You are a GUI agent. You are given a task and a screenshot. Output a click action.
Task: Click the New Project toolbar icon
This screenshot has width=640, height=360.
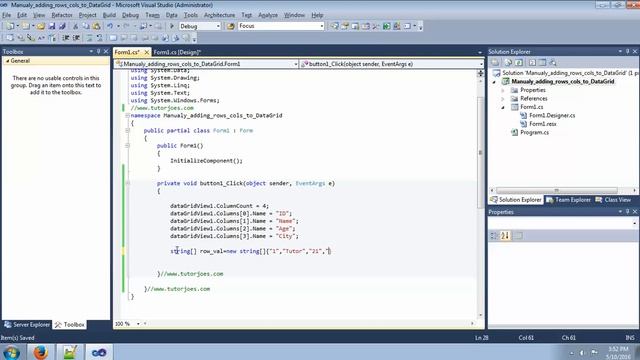[9, 26]
